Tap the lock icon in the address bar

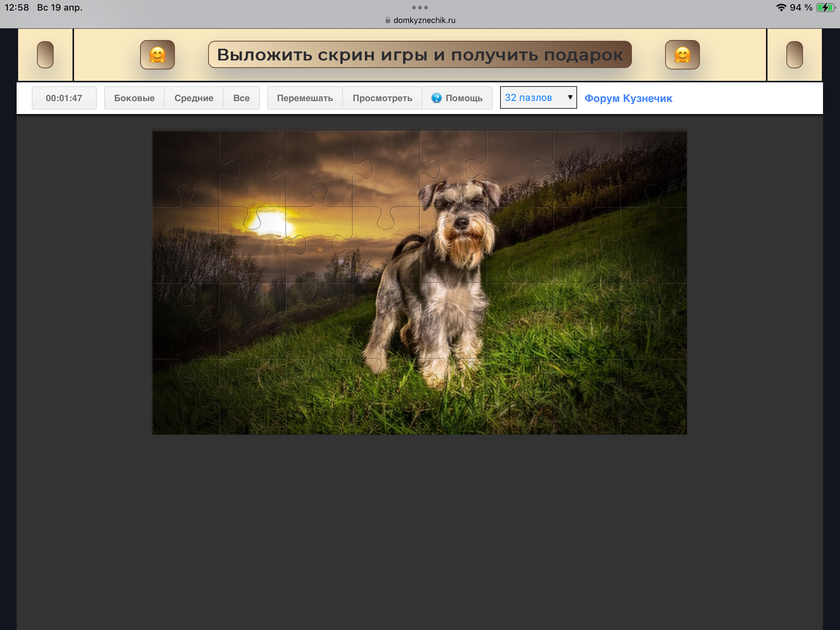(x=388, y=20)
